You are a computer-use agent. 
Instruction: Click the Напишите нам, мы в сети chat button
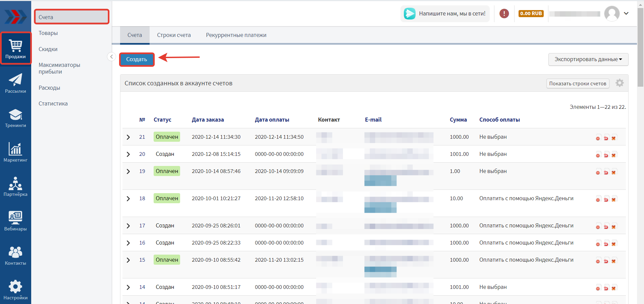coord(445,13)
